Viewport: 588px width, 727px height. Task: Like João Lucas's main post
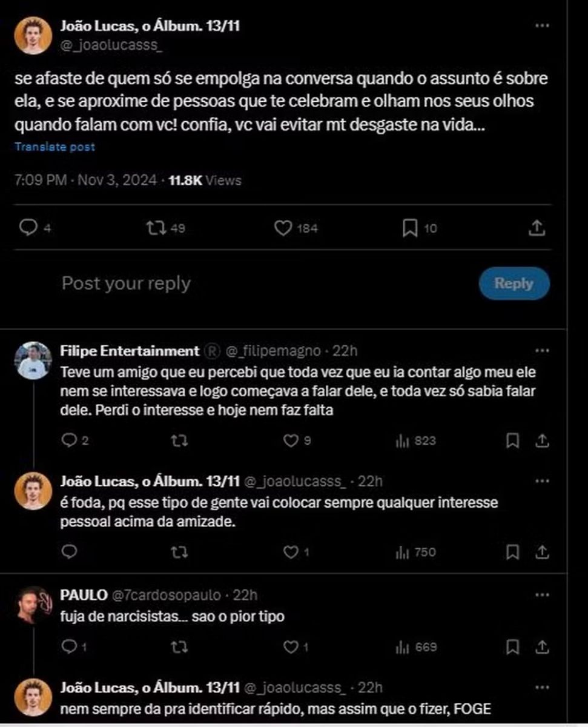click(x=283, y=228)
